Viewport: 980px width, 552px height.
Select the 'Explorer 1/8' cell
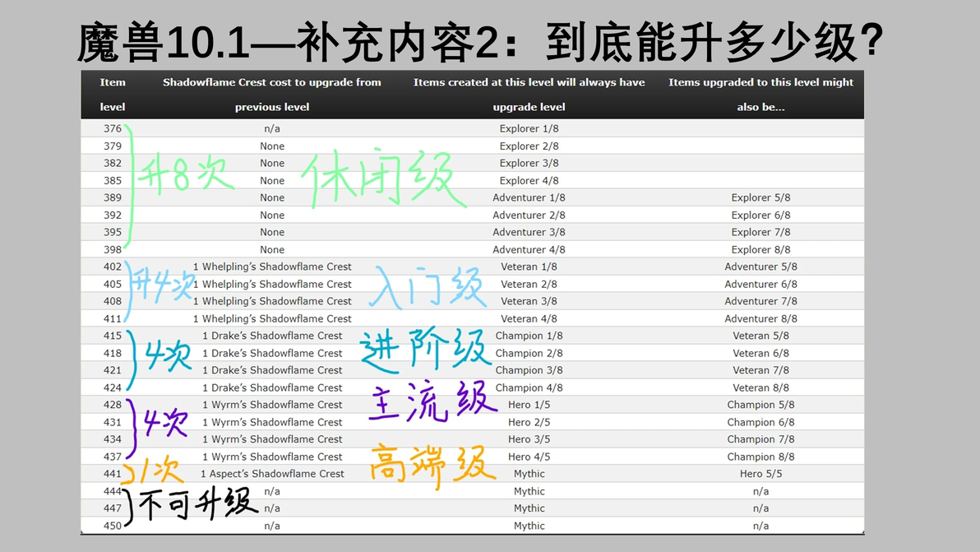coord(529,129)
